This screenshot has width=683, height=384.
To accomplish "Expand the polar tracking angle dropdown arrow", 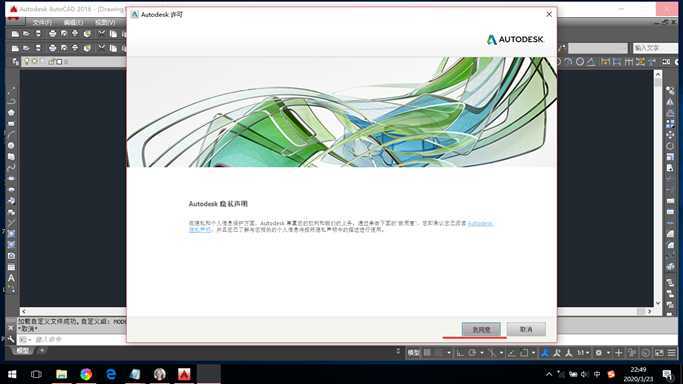I will click(482, 353).
